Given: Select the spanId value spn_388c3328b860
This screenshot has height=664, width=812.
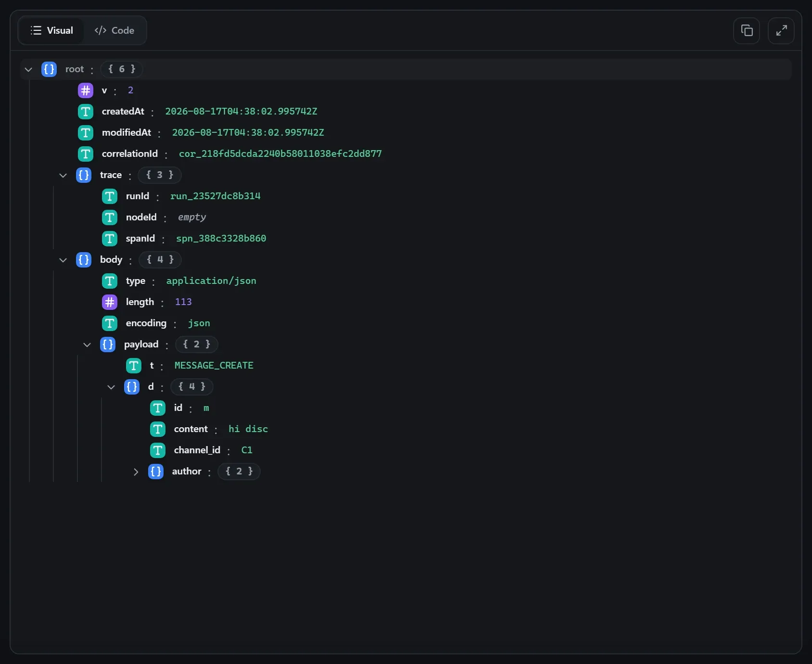Looking at the screenshot, I should tap(221, 239).
